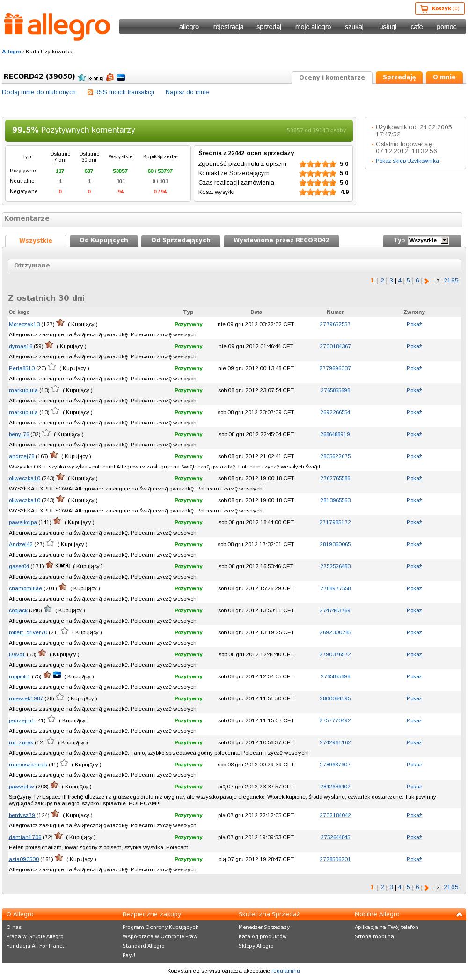The width and height of the screenshot is (468, 980).
Task: Click next page arrow below the comments list
Action: pyautogui.click(x=426, y=888)
